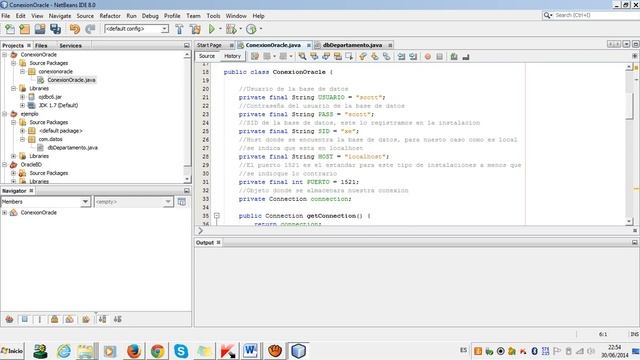Click Toggle Highlight Search editor icon
The height and width of the screenshot is (360, 640).
click(x=338, y=56)
